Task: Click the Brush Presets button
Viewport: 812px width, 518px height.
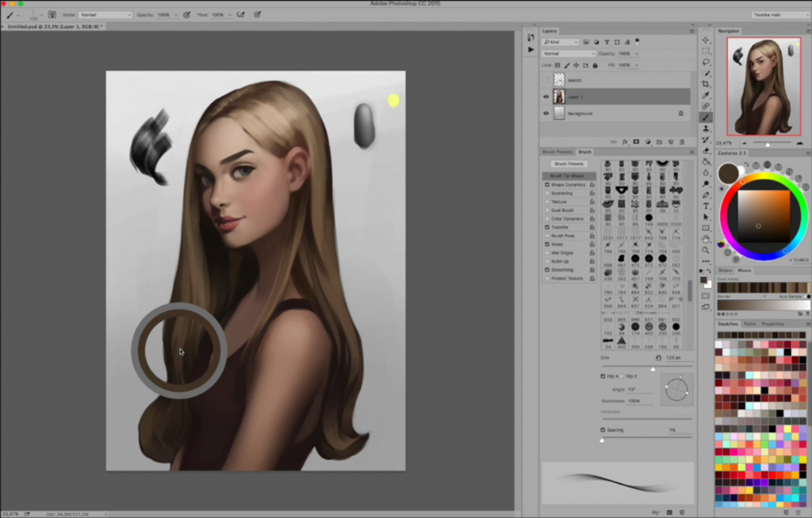Action: click(x=569, y=164)
